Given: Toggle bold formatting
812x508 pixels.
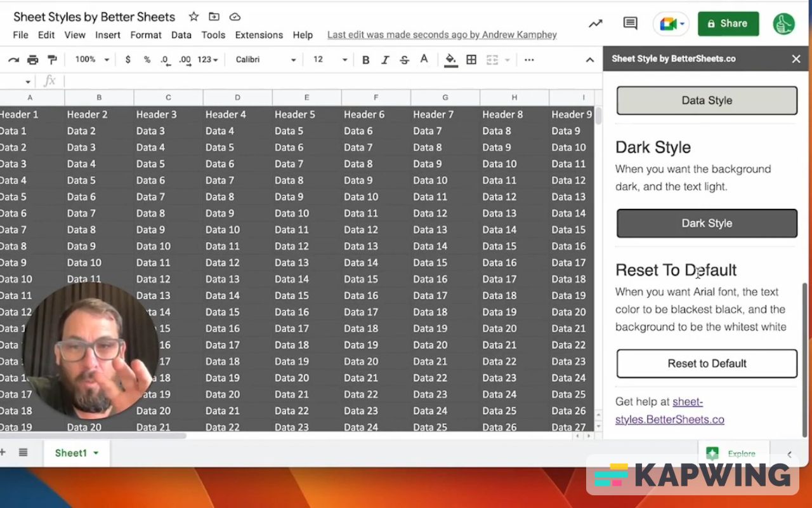Looking at the screenshot, I should click(365, 60).
